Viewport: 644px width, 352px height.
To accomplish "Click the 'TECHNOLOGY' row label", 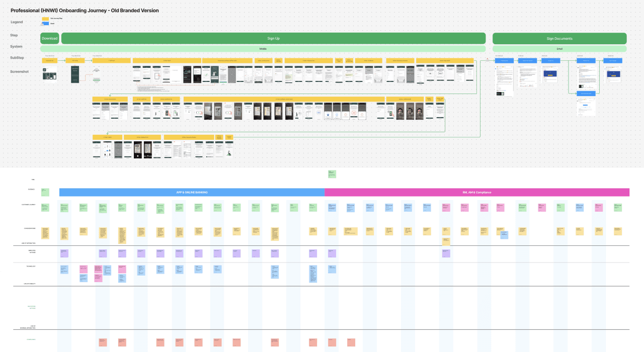I will point(31,266).
